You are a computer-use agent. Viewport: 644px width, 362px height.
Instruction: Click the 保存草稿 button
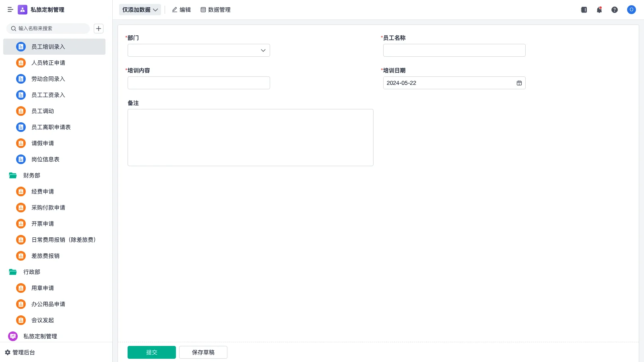tap(203, 352)
